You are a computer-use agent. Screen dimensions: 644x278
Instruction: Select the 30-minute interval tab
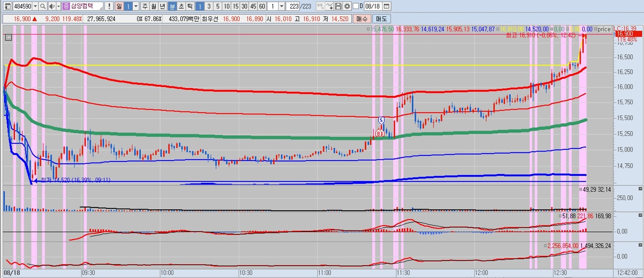coord(245,6)
